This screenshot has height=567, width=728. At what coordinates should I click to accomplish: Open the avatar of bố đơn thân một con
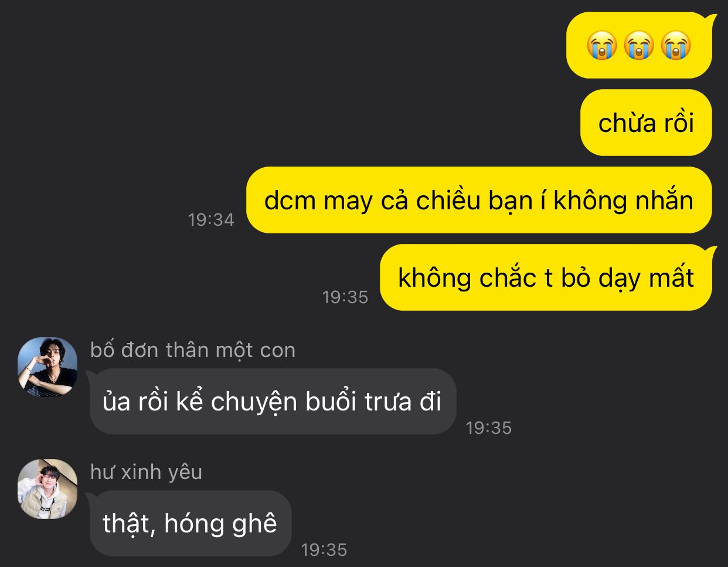(x=47, y=367)
